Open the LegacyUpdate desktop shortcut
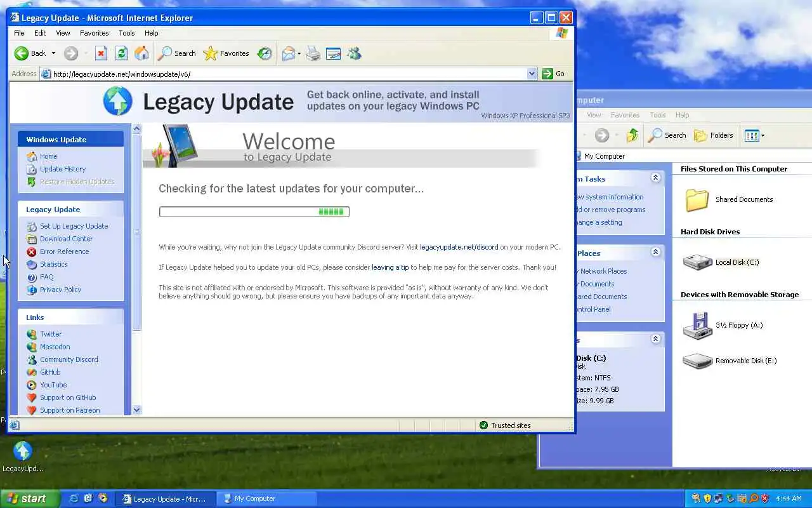Image resolution: width=812 pixels, height=508 pixels. [23, 457]
